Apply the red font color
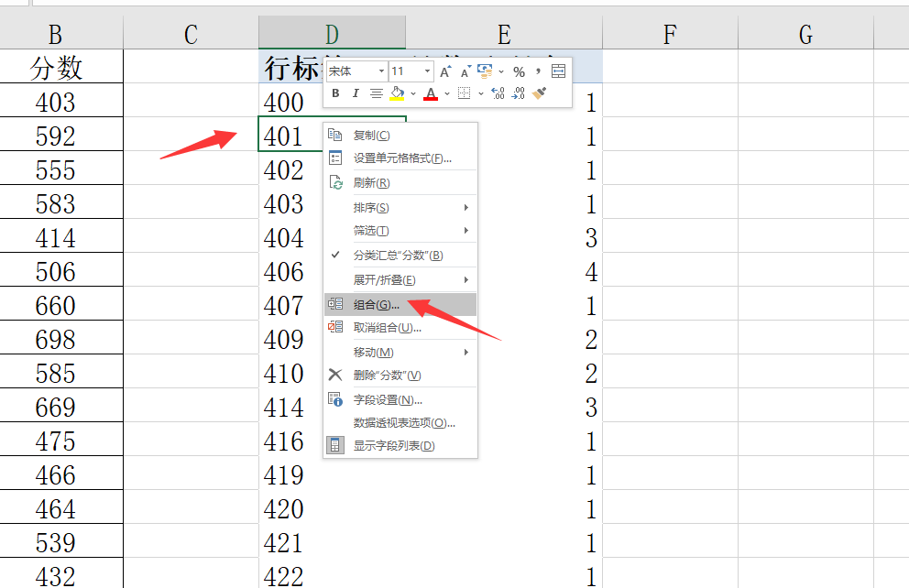This screenshot has width=909, height=588. click(431, 93)
